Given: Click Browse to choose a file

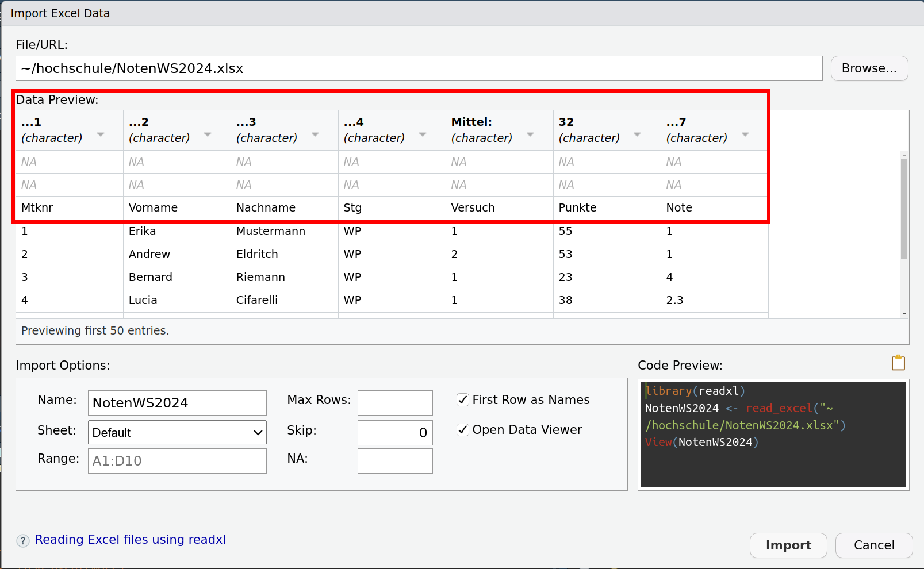Looking at the screenshot, I should 869,68.
